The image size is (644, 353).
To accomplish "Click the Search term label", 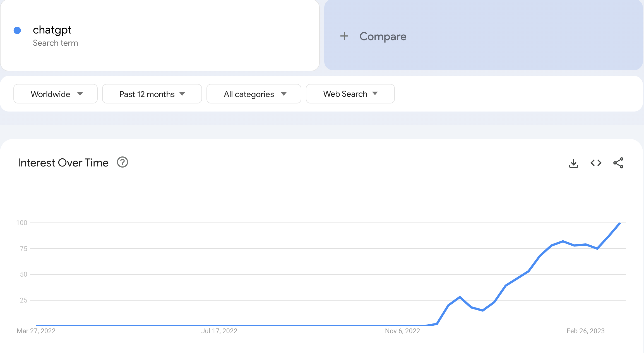I will [x=56, y=43].
